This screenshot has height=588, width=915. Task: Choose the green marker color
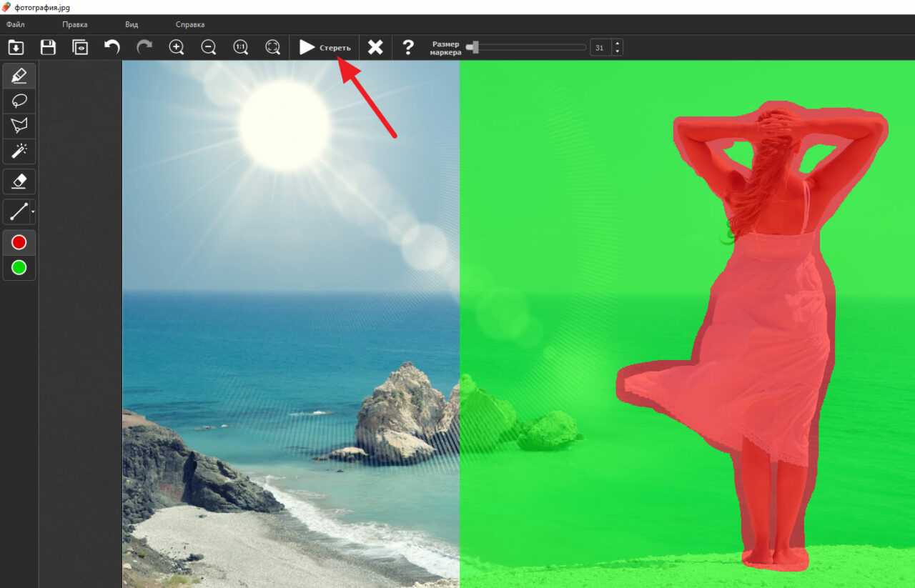point(19,268)
